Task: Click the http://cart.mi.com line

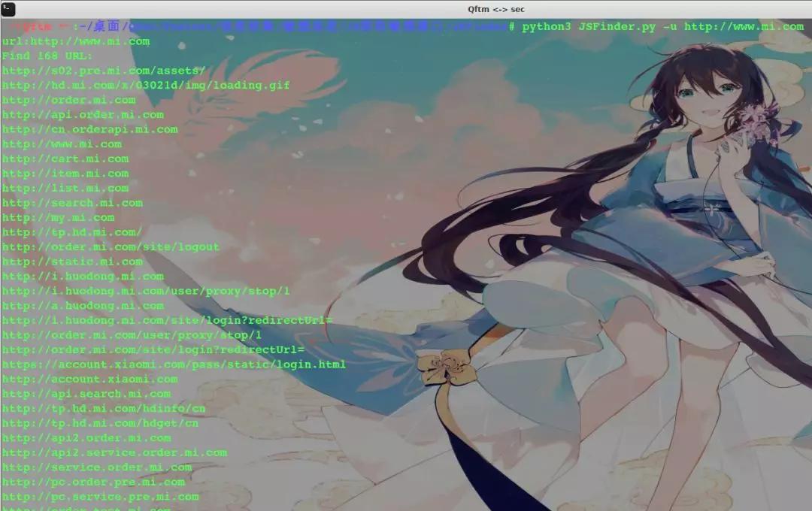Action: point(65,159)
